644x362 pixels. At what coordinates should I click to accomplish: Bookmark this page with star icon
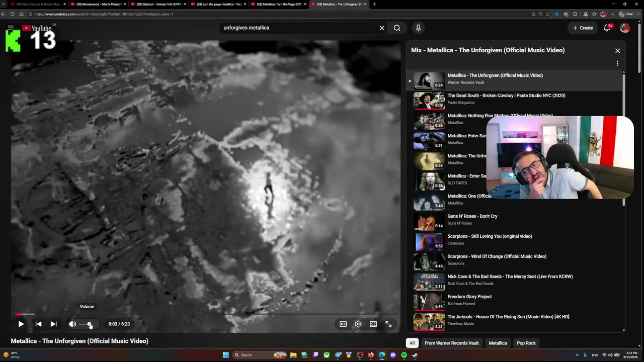click(548, 14)
